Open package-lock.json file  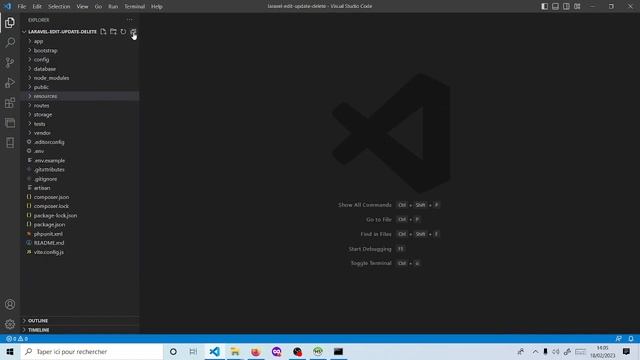coord(80,216)
